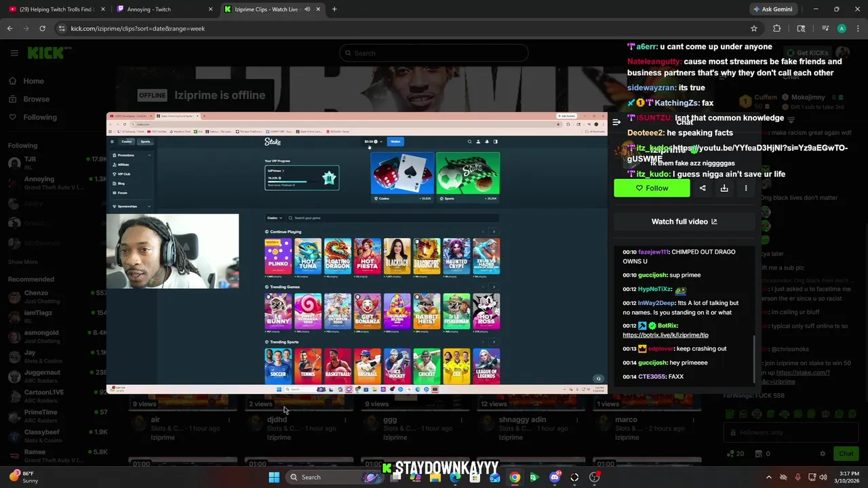Open Watch full video link
The height and width of the screenshot is (488, 868).
(x=684, y=222)
